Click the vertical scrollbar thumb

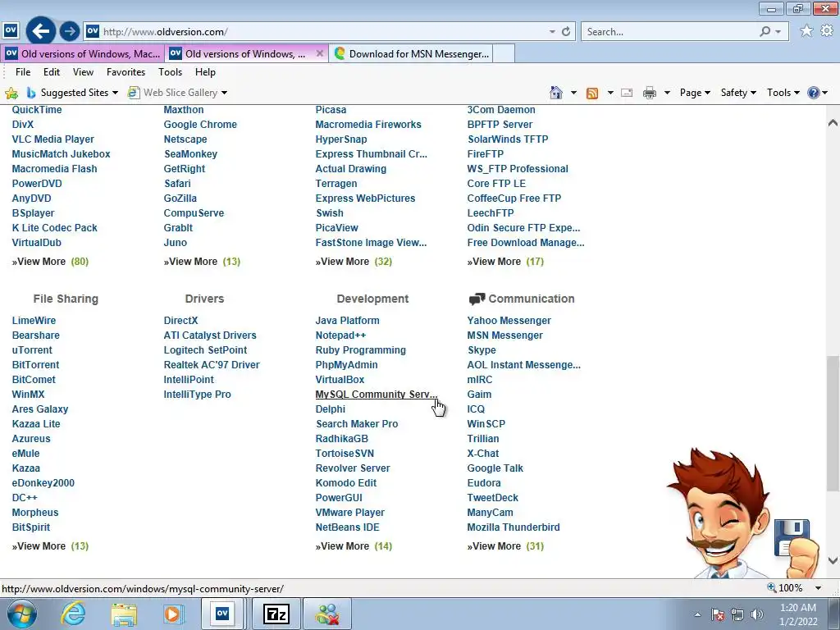(833, 423)
